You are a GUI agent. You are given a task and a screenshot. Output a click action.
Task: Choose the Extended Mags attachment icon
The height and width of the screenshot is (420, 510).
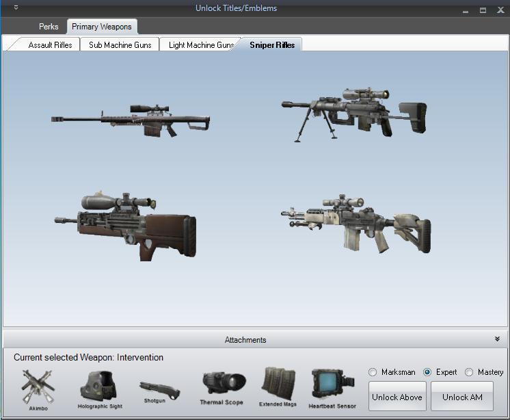pos(278,387)
